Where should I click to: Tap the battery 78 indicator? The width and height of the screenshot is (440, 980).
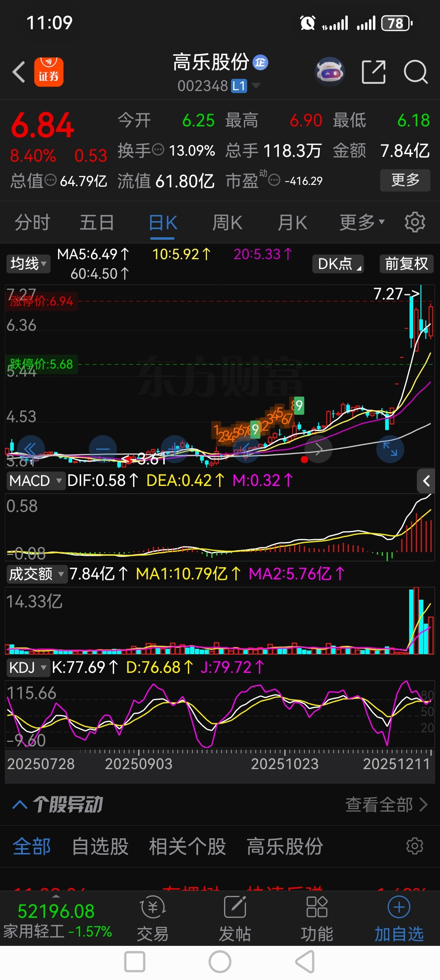coord(397,23)
